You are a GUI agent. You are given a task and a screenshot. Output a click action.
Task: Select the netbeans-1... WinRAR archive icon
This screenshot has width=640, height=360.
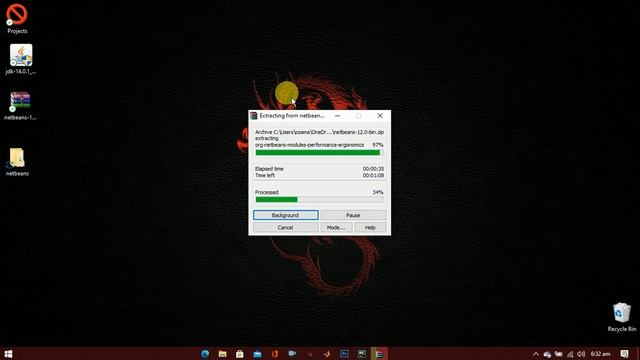pos(20,105)
